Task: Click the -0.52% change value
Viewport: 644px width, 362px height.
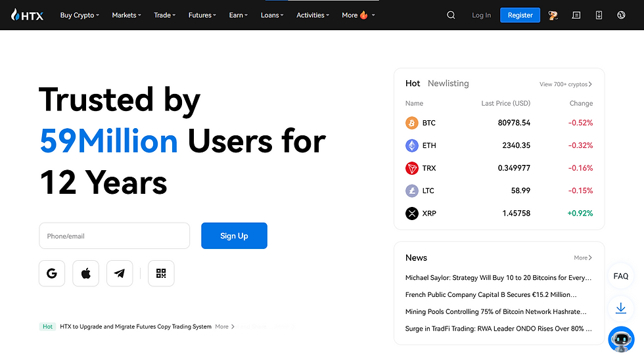Action: [x=580, y=123]
